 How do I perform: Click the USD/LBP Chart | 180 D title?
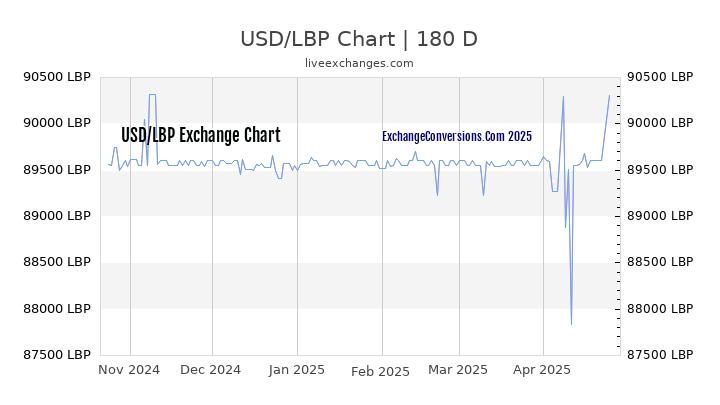pyautogui.click(x=359, y=39)
